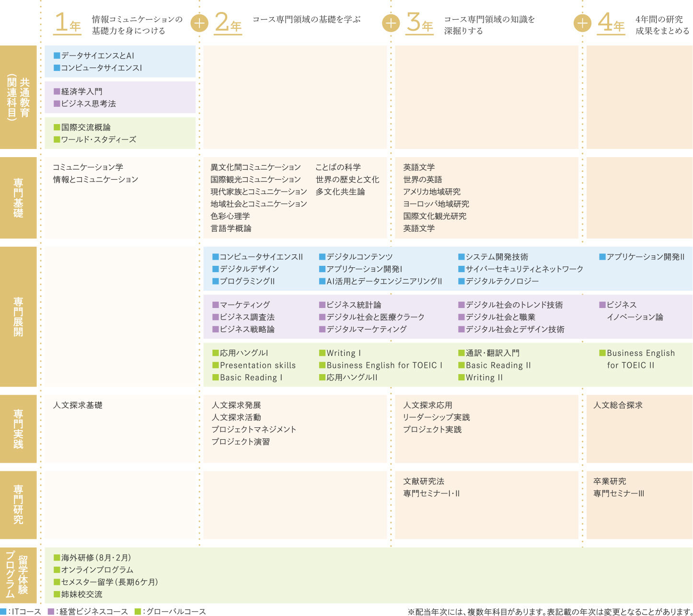
Task: Click the plus icon before 2年
Action: click(199, 23)
